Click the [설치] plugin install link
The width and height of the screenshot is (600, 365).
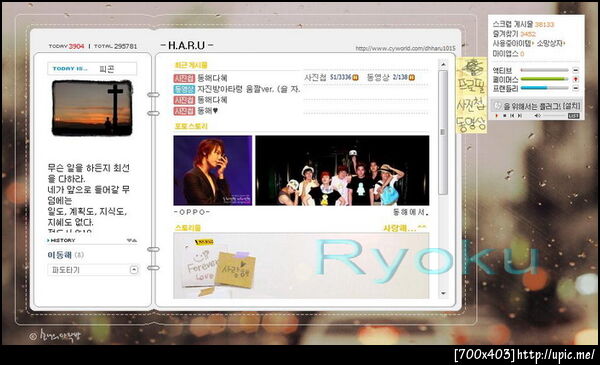pos(572,106)
